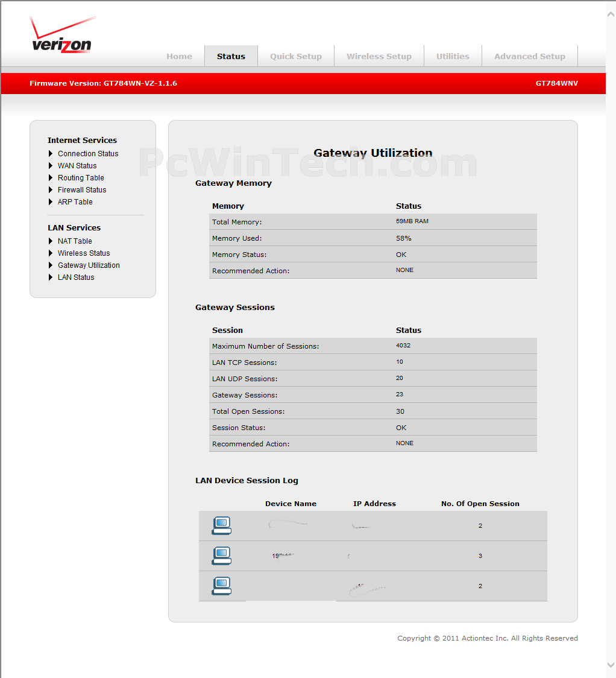Open the ARP Table link
This screenshot has height=678, width=616.
click(x=75, y=202)
